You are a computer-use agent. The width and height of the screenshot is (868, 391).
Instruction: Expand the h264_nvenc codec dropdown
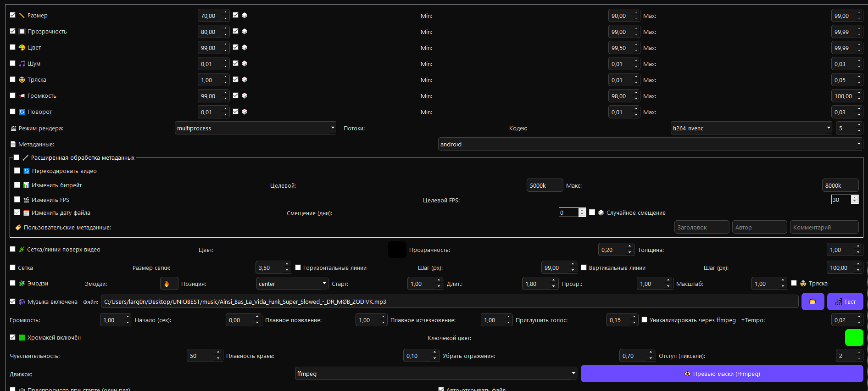click(x=751, y=128)
